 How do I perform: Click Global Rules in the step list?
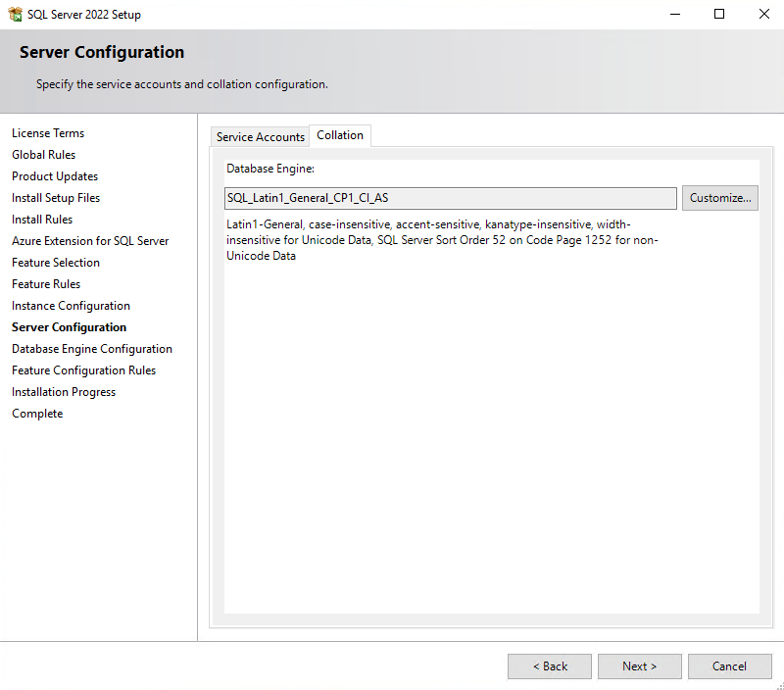44,155
